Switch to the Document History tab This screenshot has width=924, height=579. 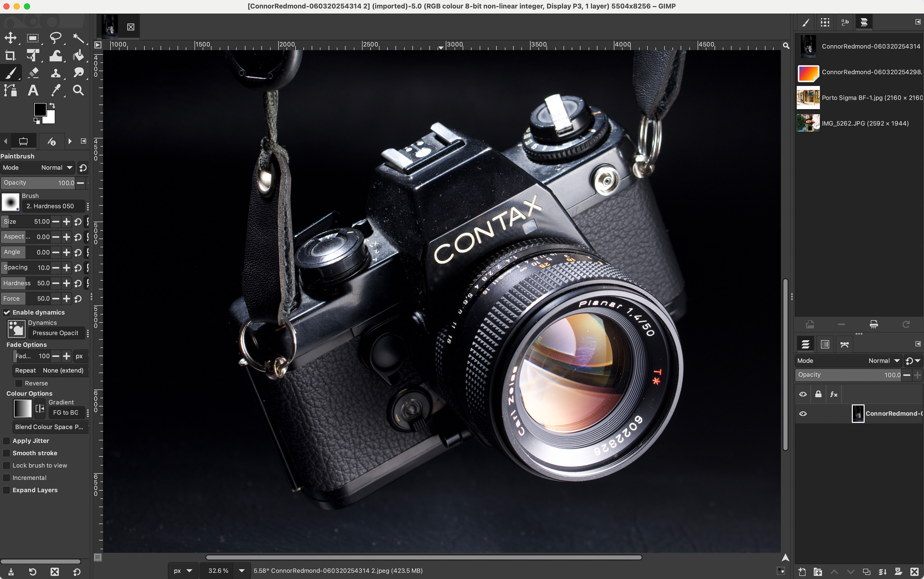tap(864, 22)
